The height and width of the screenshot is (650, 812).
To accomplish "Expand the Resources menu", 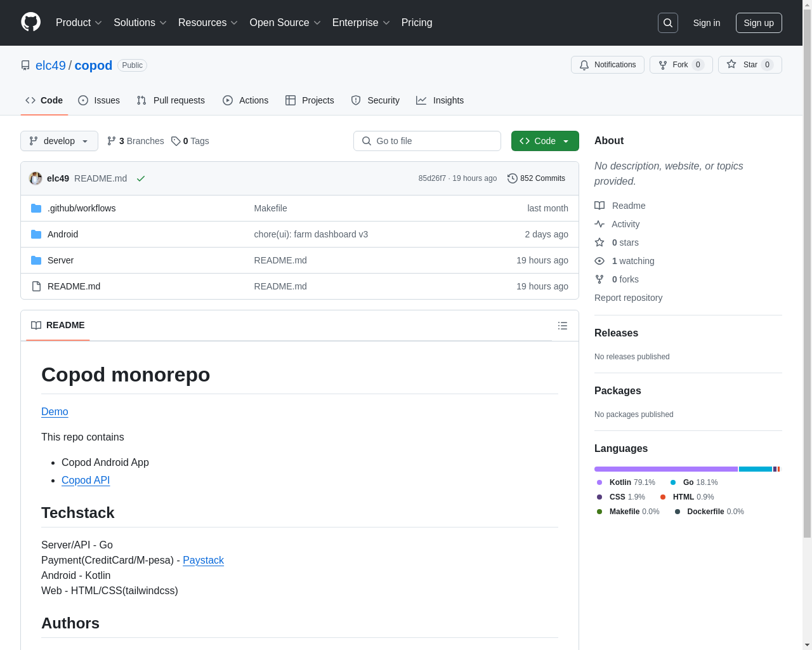I will pos(208,23).
